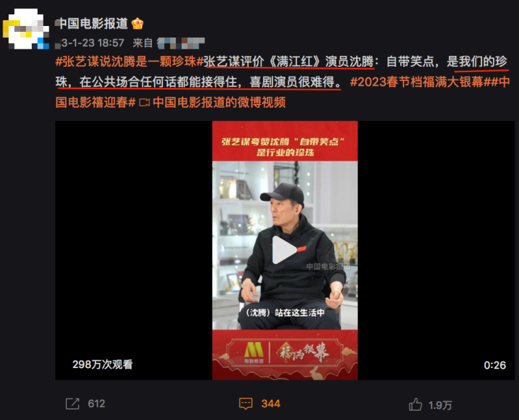
Task: Click the 298万次观看 view count
Action: coord(103,364)
